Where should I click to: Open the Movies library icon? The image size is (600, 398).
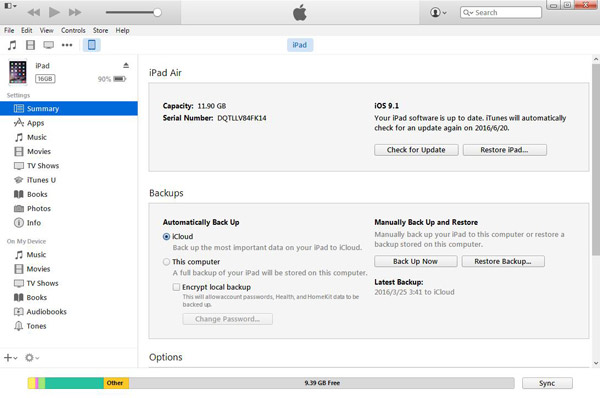pos(30,45)
